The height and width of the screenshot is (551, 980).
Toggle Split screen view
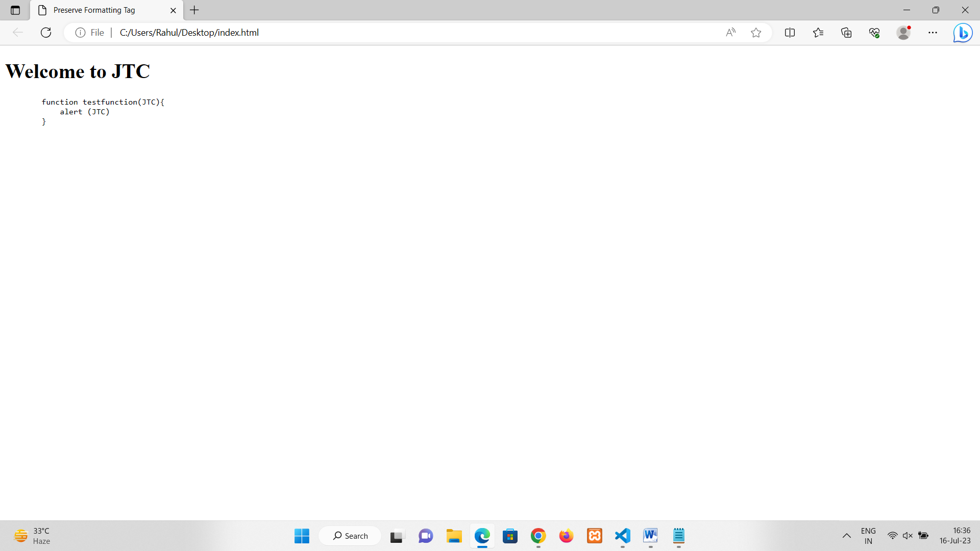click(790, 33)
